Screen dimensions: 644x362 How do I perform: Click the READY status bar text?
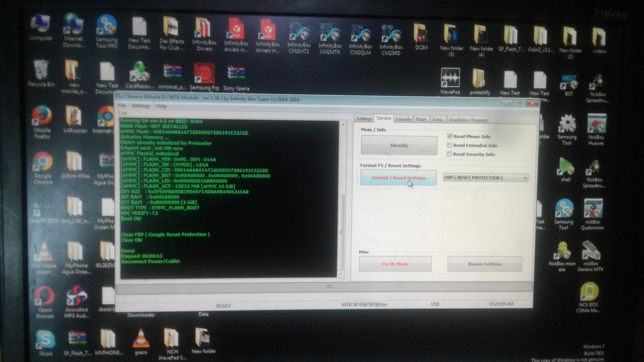(x=223, y=306)
